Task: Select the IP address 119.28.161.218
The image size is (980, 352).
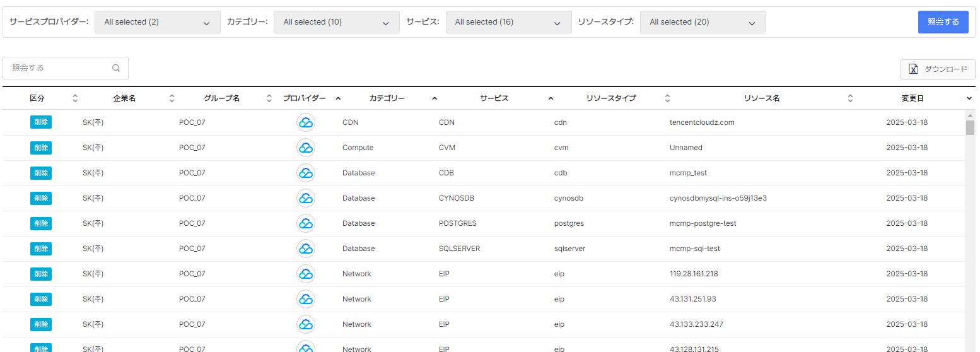Action: point(694,274)
